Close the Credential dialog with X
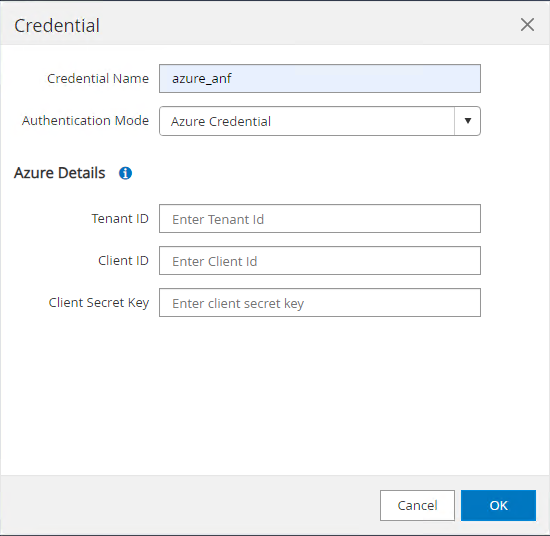550x536 pixels. coord(527,25)
